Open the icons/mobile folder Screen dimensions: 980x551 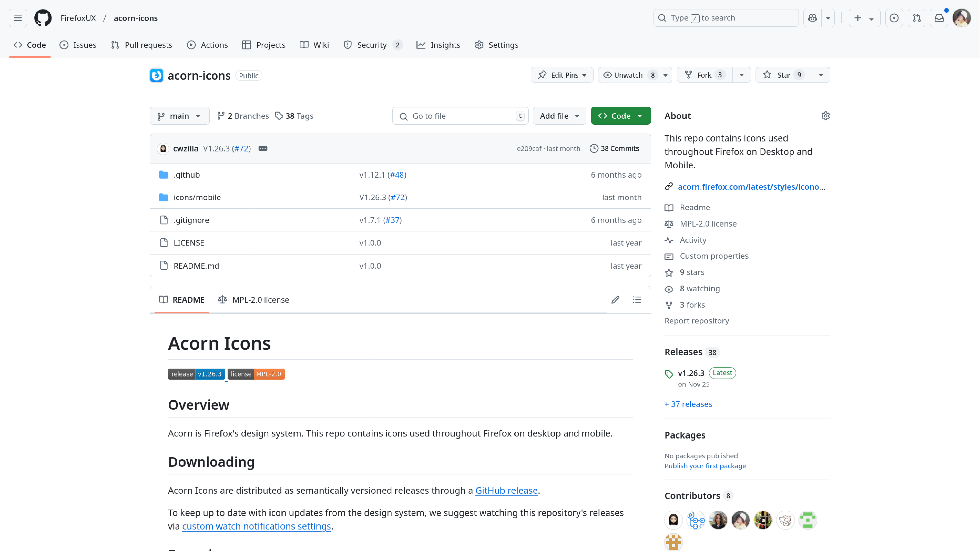pos(197,197)
